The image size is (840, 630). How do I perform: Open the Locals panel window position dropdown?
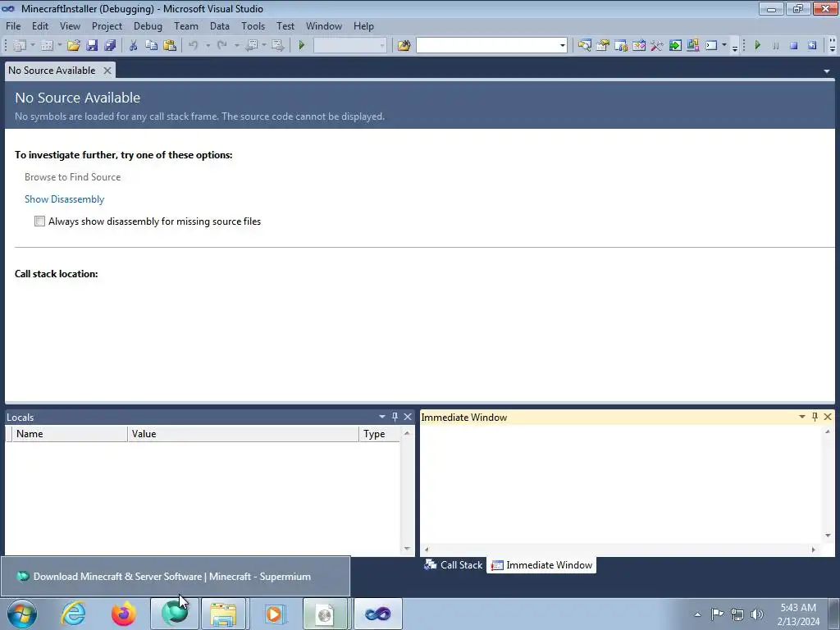pyautogui.click(x=382, y=417)
